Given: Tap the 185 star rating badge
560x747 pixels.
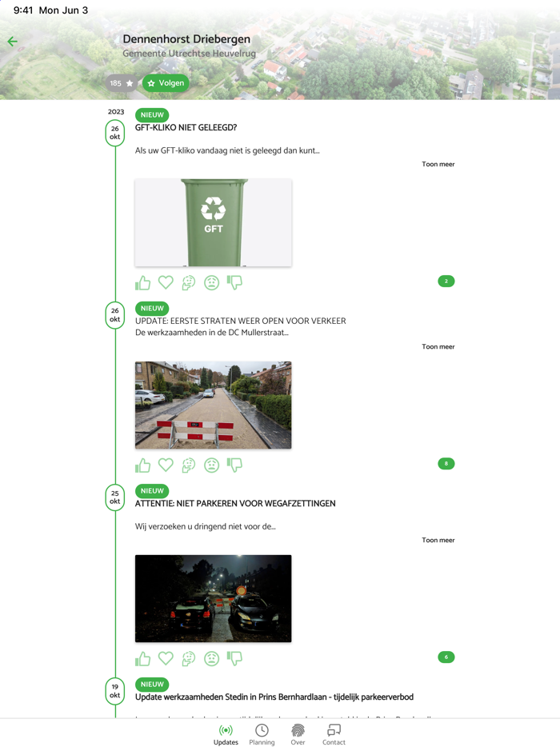Looking at the screenshot, I should click(x=122, y=83).
